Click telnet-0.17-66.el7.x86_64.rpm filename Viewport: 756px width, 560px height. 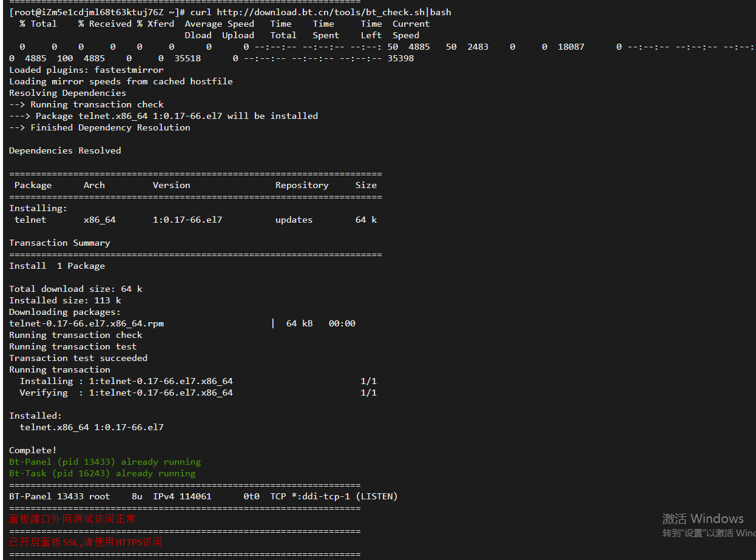point(86,323)
